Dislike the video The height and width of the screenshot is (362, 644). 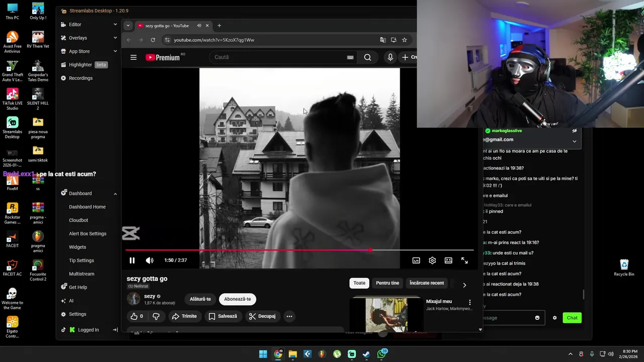click(156, 316)
